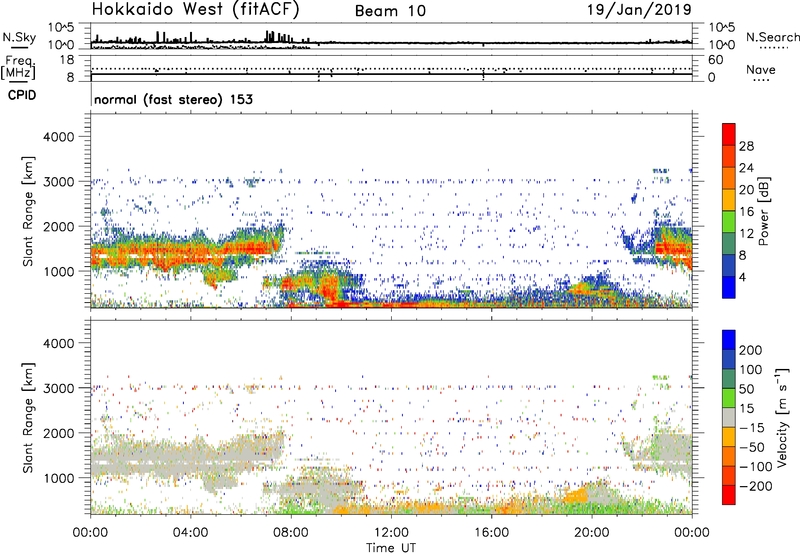Click the "1000" tick of the velocity panel
800x554 pixels.
59,478
